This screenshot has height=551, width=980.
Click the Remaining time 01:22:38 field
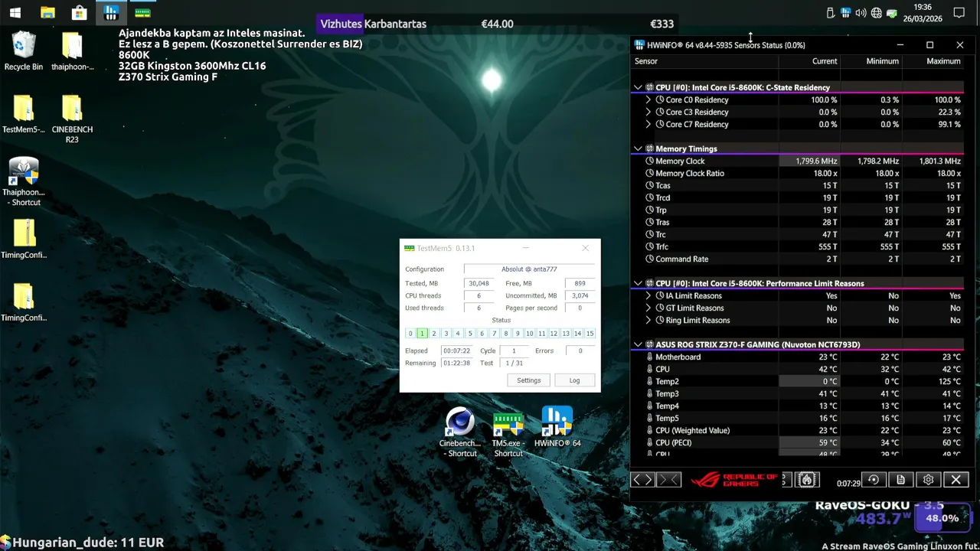[x=456, y=363]
